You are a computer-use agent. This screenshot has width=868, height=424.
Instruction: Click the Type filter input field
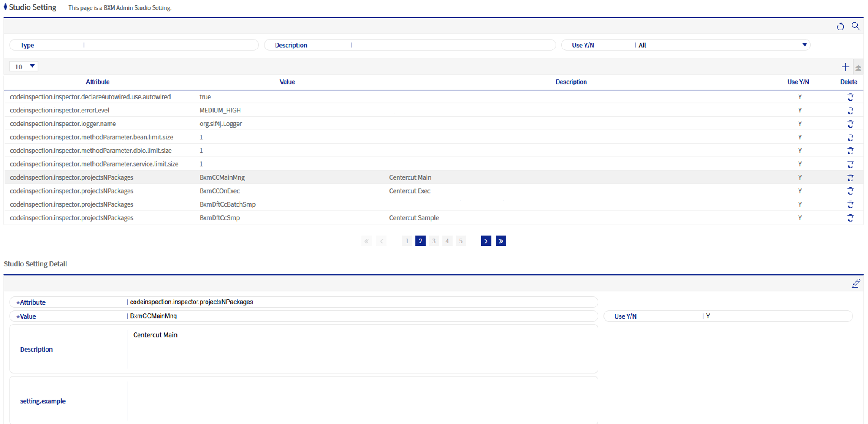tap(169, 45)
